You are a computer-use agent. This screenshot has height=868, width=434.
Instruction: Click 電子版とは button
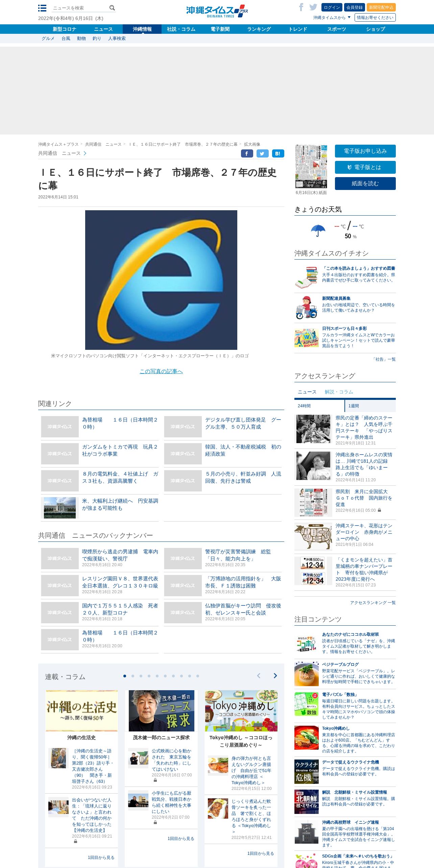[x=365, y=167]
